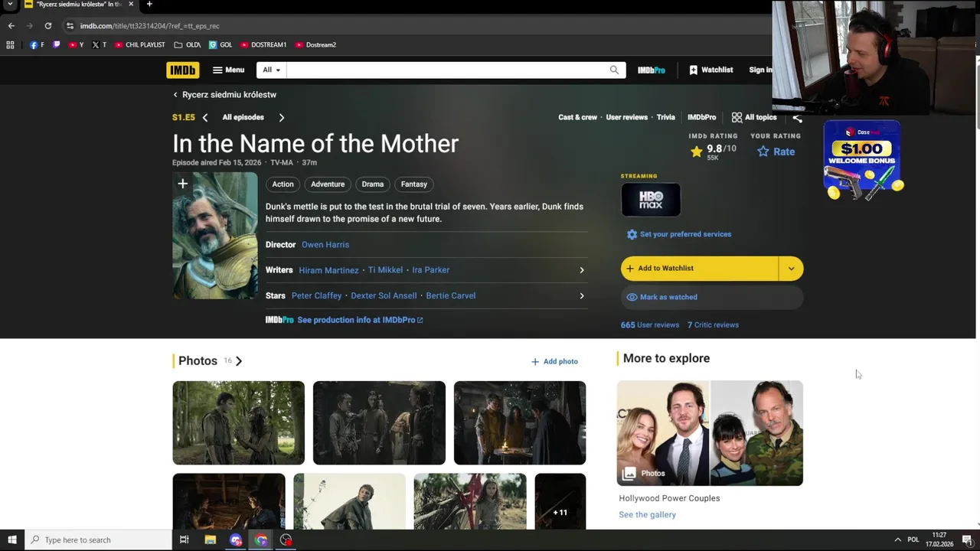Click Add photo
The image size is (980, 551).
(x=555, y=361)
